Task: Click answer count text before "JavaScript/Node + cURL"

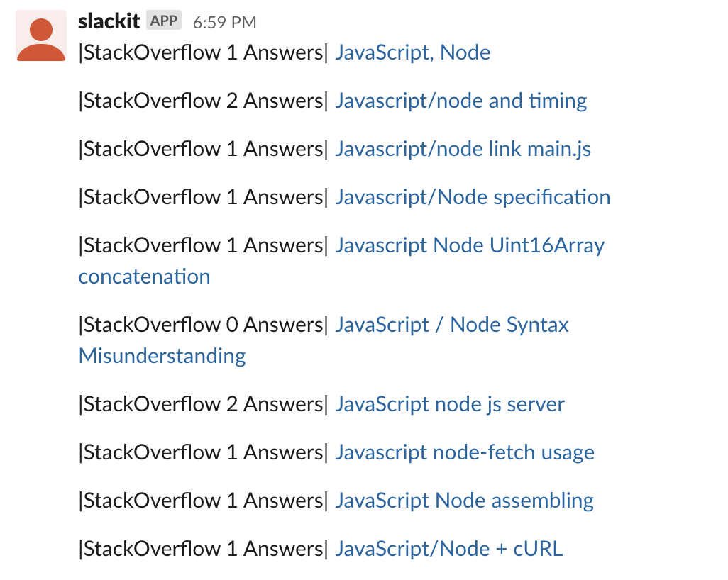Action: pos(203,549)
